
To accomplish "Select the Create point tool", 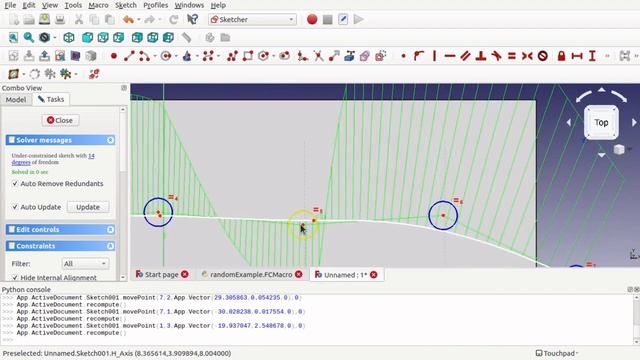I will pos(114,56).
